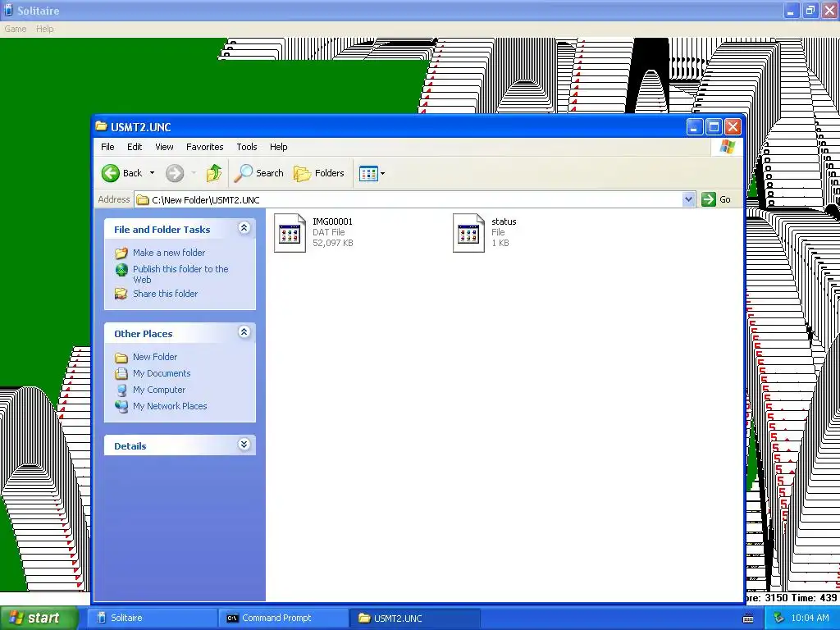
Task: Open the Back button history dropdown arrow
Action: point(152,173)
